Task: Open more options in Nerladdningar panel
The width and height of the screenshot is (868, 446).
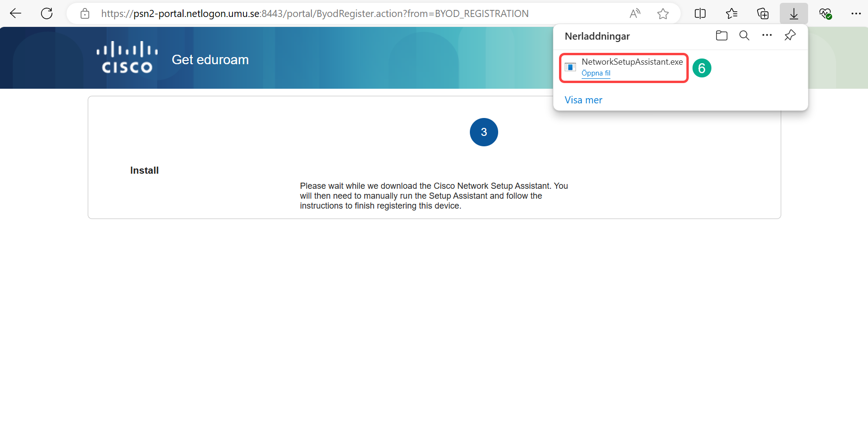Action: [767, 35]
